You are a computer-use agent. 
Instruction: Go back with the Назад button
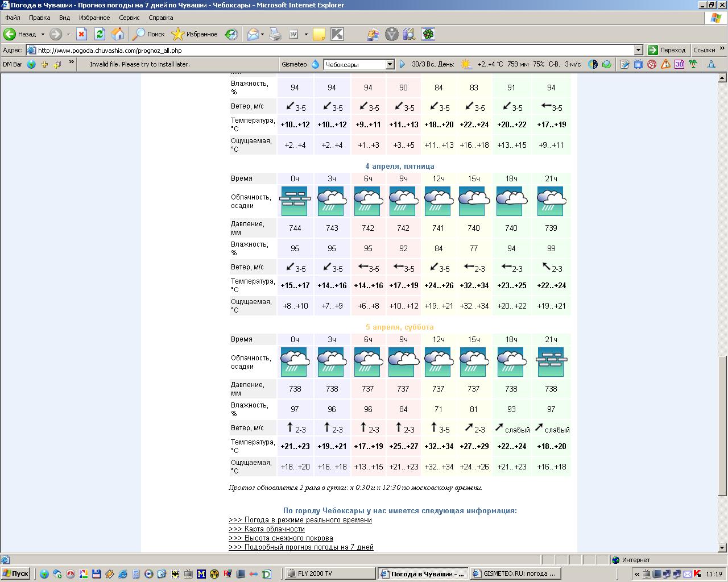[20, 34]
